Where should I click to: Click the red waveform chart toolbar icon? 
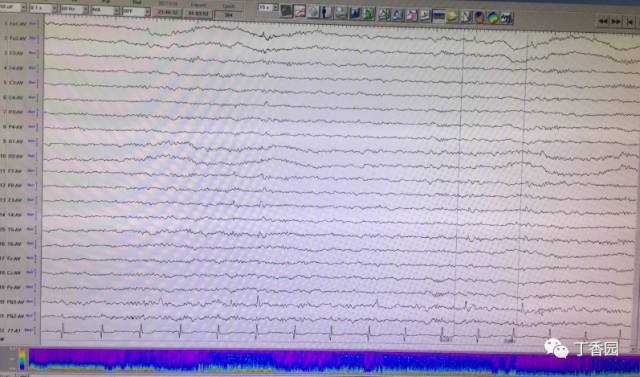300,11
